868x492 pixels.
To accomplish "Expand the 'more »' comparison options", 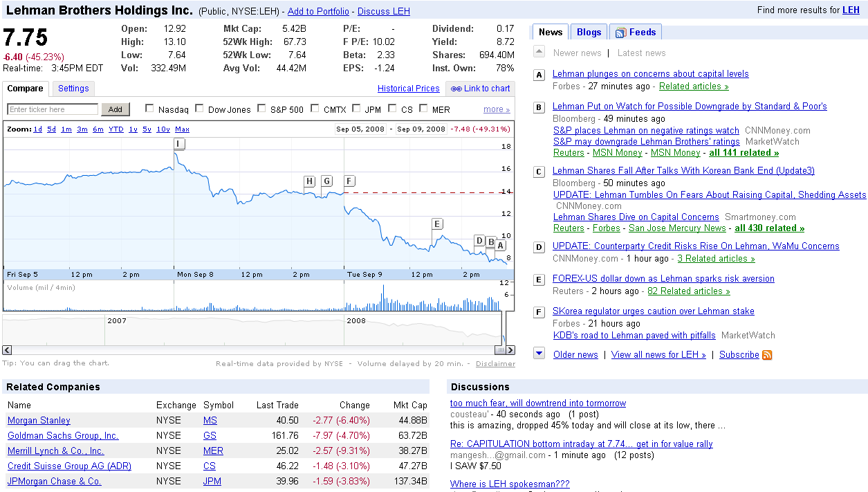I will [497, 109].
